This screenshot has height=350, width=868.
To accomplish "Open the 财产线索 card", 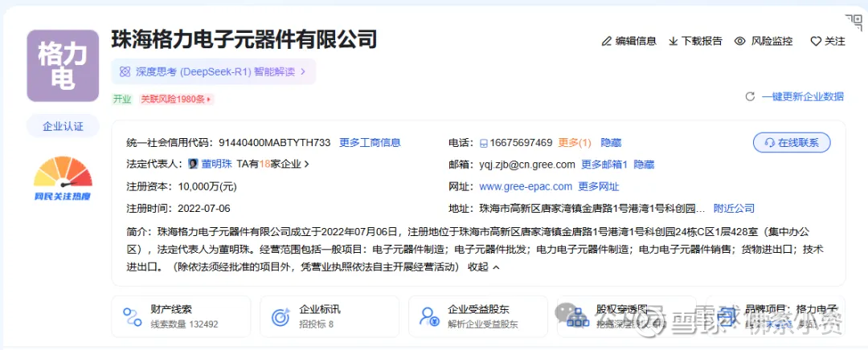I will 181,317.
